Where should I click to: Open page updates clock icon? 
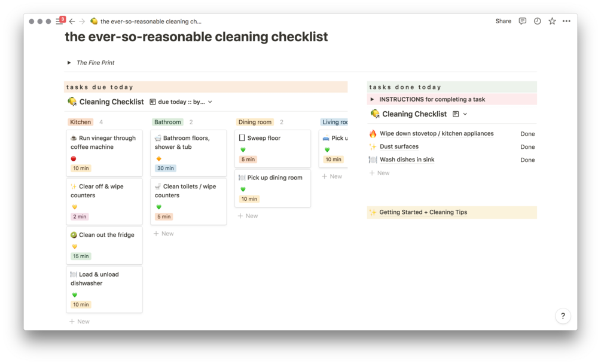[x=537, y=21]
